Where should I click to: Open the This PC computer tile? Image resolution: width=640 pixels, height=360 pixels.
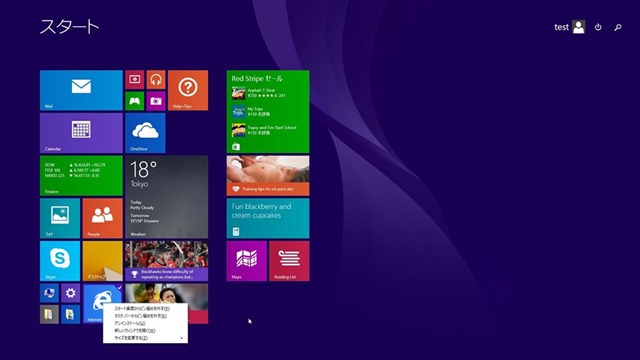[49, 293]
